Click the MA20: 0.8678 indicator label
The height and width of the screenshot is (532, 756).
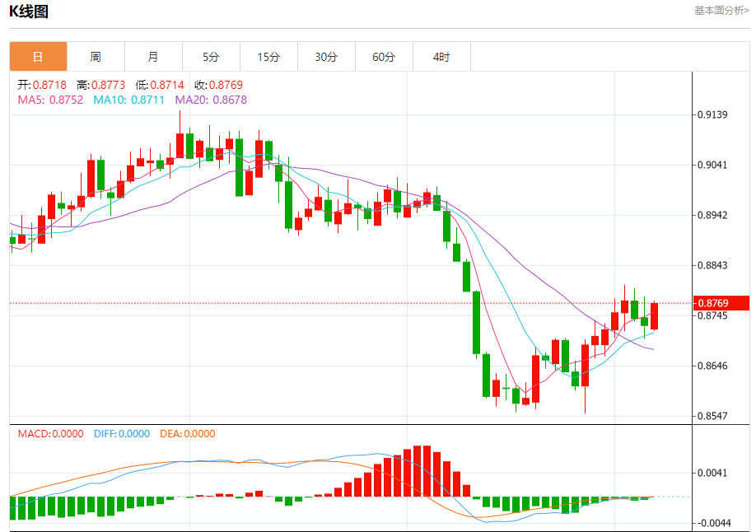[x=211, y=100]
